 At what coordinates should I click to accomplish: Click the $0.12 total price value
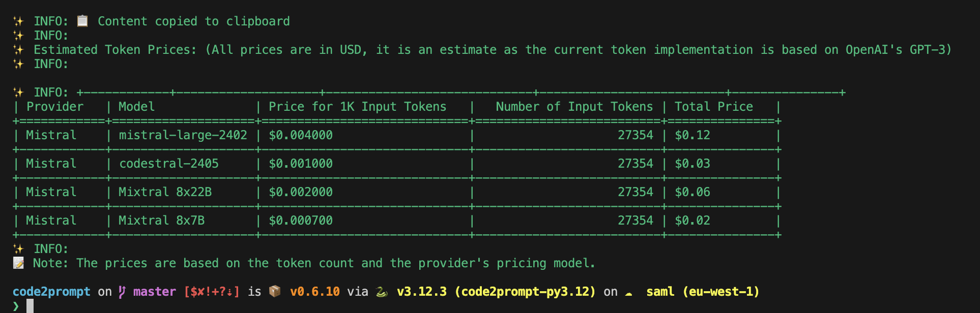(692, 135)
